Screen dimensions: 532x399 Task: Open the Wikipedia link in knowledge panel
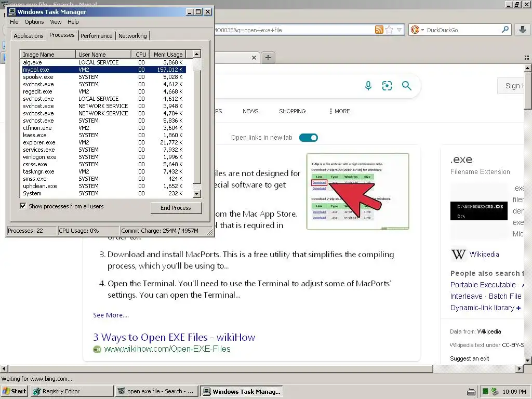coord(484,254)
